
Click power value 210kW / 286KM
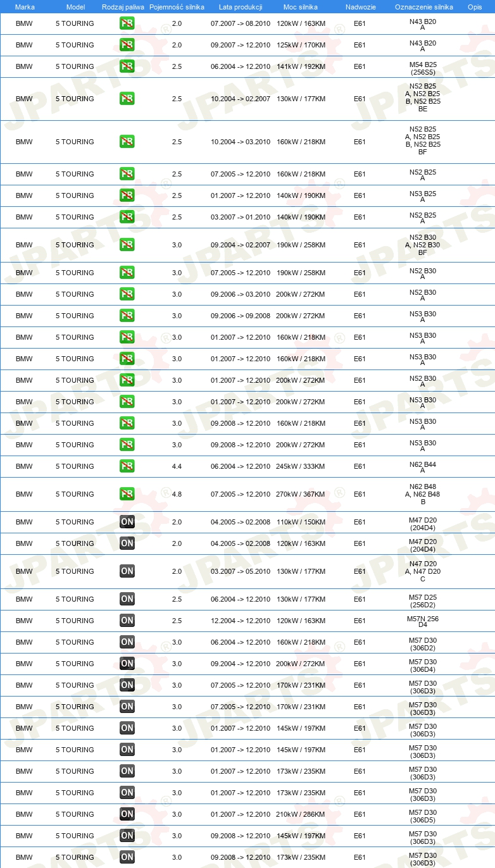pyautogui.click(x=301, y=814)
